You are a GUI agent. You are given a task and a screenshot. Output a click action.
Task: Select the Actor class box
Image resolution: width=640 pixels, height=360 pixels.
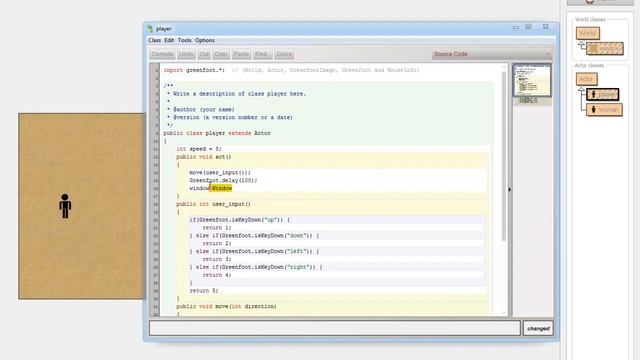pos(587,79)
